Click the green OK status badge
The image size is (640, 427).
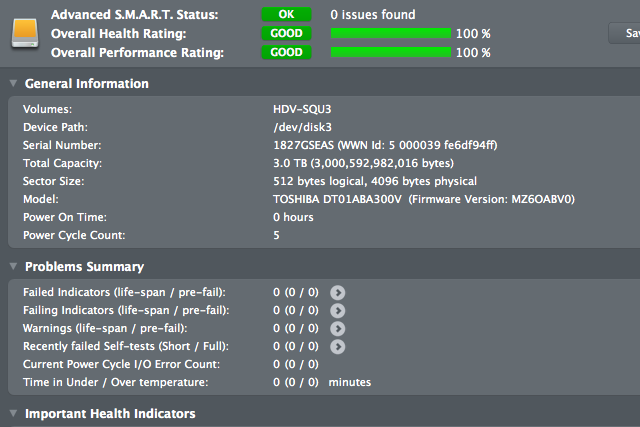point(286,15)
